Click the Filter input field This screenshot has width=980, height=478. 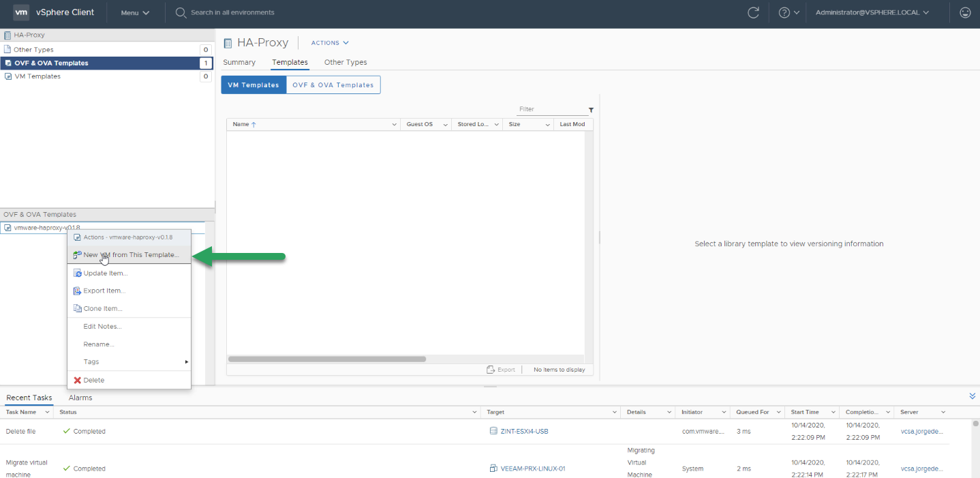click(551, 110)
